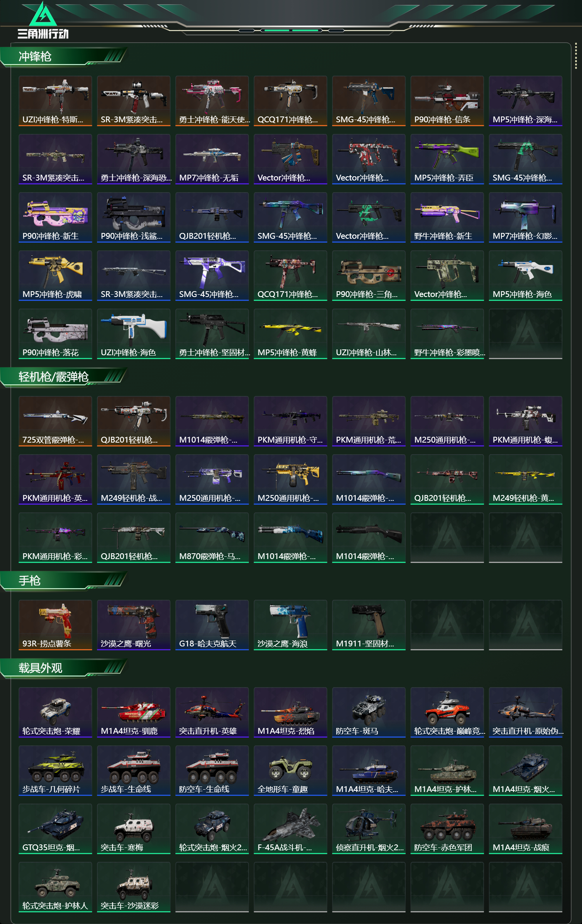Select 沙漠之鹰-曙光 pistol skin
Viewport: 582px width, 924px height.
click(x=133, y=625)
